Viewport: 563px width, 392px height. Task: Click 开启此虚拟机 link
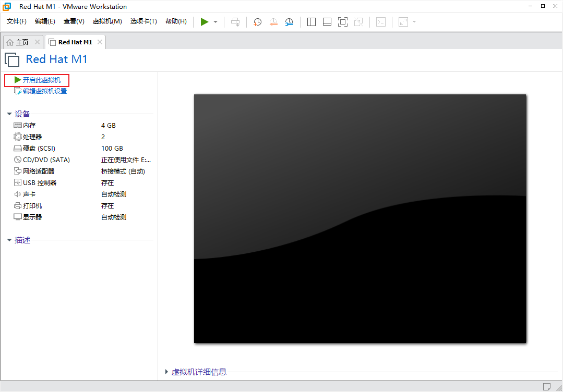point(41,80)
